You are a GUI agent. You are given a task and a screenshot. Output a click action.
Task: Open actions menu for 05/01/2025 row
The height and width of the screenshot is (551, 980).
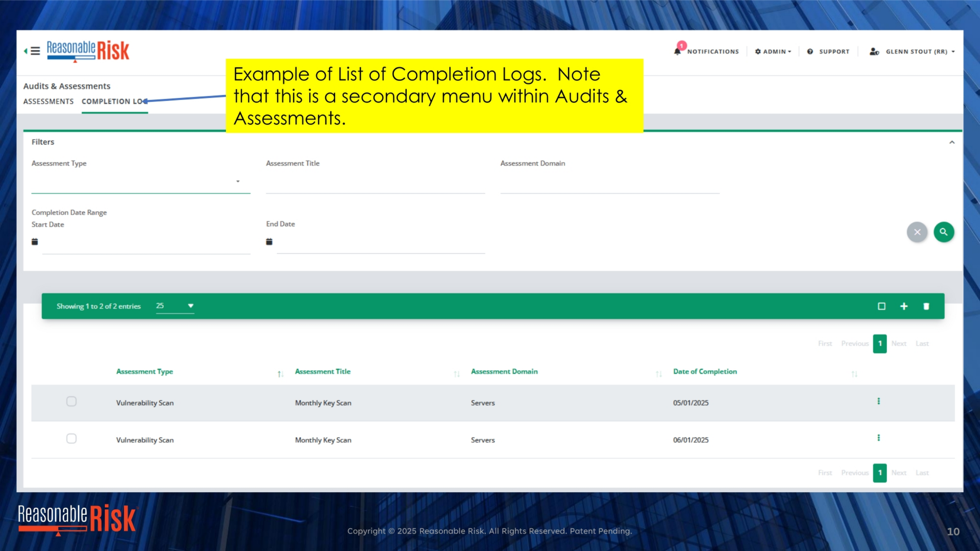(878, 401)
